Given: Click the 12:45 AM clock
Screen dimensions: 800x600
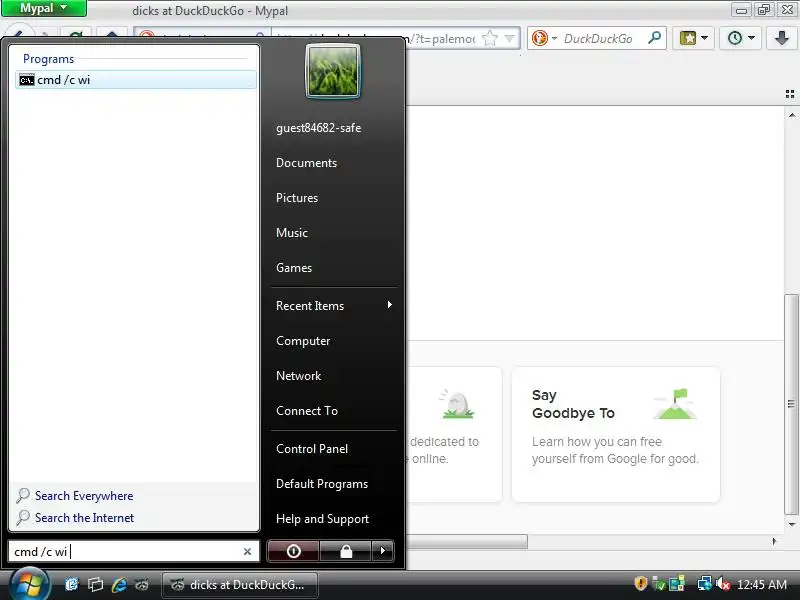Looking at the screenshot, I should coord(762,585).
